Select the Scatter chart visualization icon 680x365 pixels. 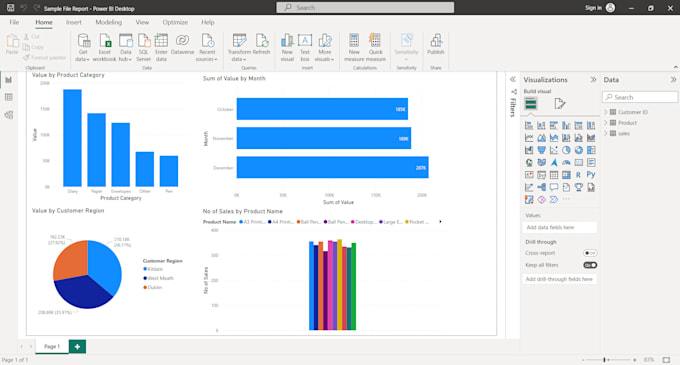pyautogui.click(x=554, y=150)
